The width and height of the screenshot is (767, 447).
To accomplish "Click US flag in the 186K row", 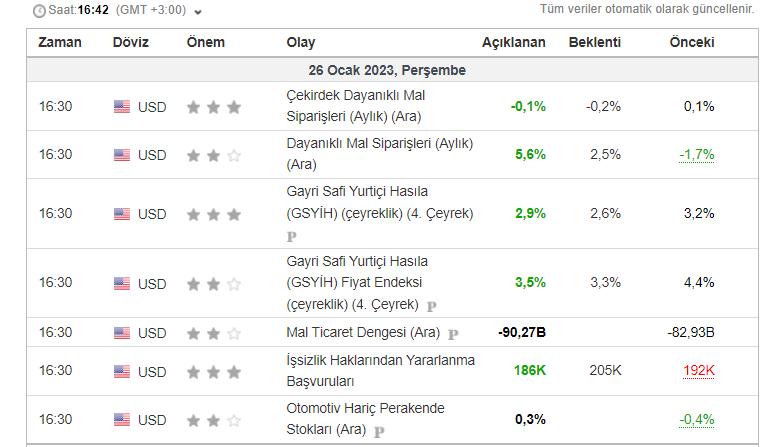I will click(122, 372).
